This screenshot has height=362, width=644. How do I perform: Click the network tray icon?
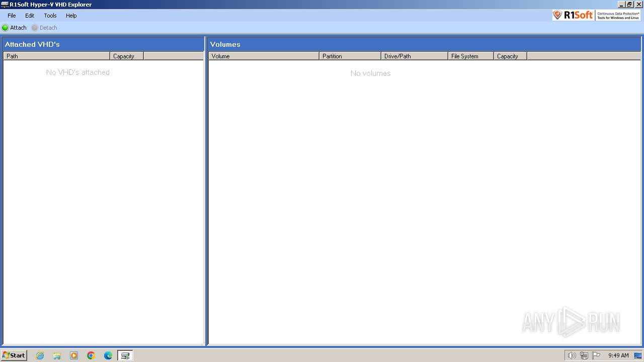pos(584,355)
